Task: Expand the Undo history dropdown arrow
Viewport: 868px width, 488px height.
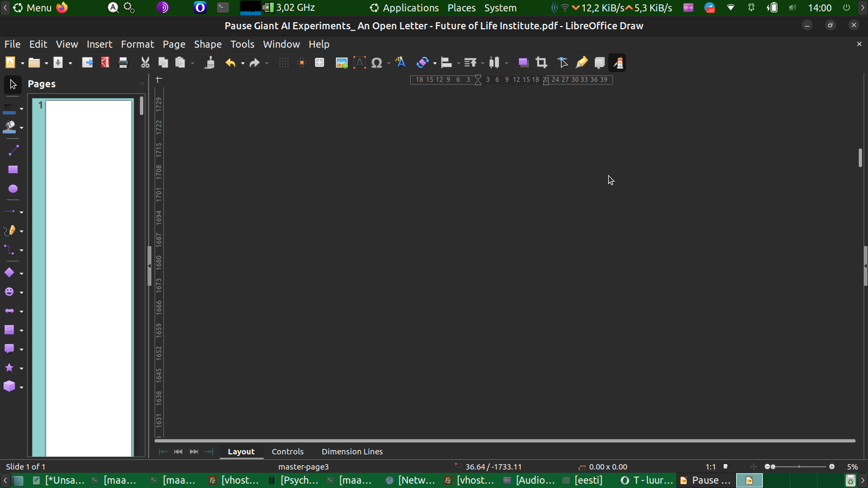Action: [242, 63]
